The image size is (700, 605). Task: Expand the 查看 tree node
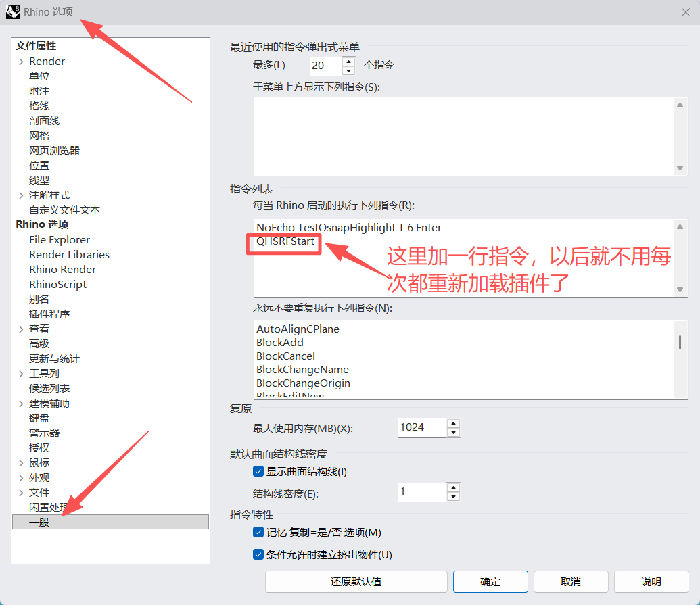(21, 329)
